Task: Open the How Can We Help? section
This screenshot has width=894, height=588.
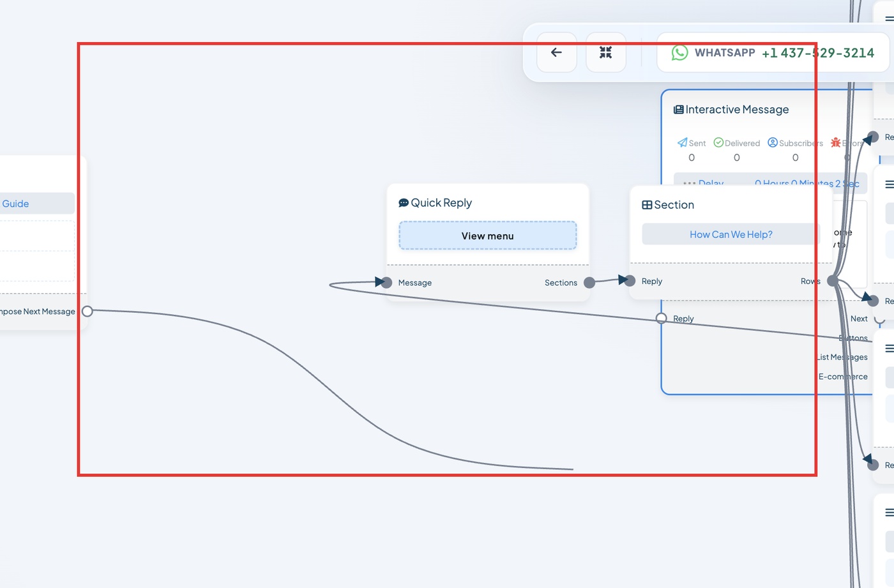Action: (x=731, y=234)
